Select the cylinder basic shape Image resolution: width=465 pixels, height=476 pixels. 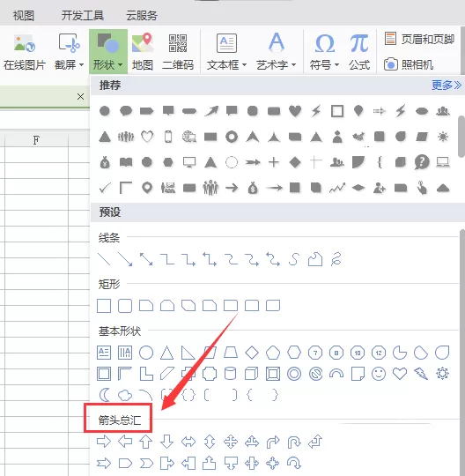tap(230, 374)
